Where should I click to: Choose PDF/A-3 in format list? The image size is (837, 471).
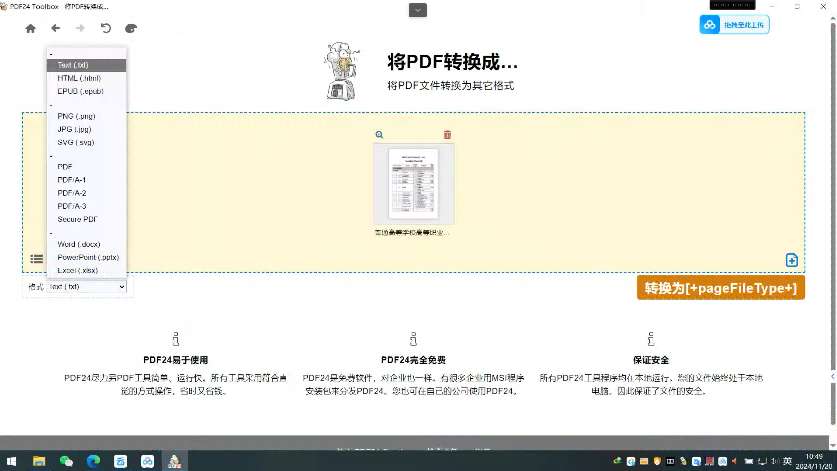point(86,206)
